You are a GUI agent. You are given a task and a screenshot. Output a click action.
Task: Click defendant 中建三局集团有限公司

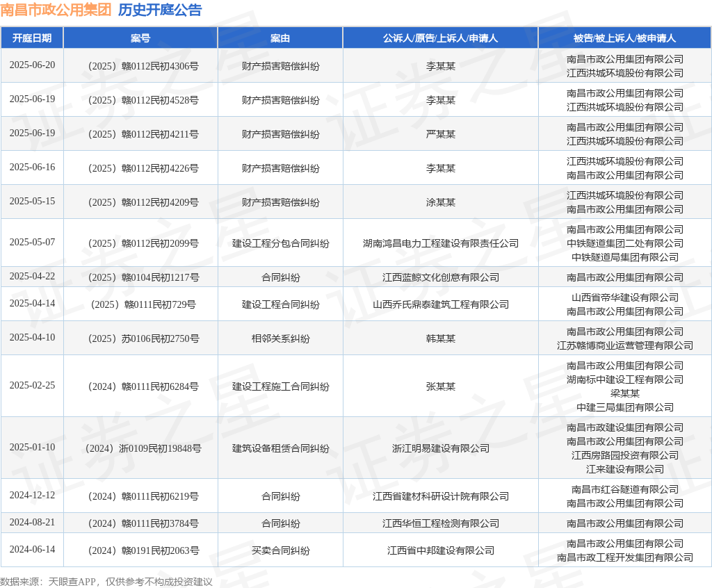point(625,408)
